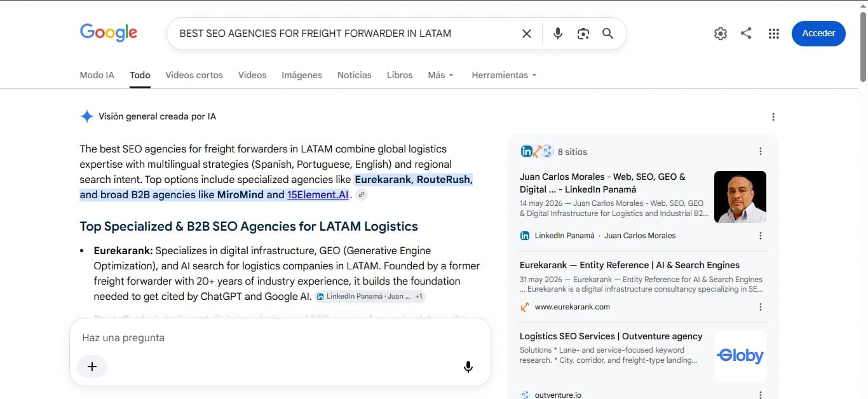This screenshot has width=868, height=399.
Task: Start voice search with microphone icon in search bar
Action: coord(558,34)
